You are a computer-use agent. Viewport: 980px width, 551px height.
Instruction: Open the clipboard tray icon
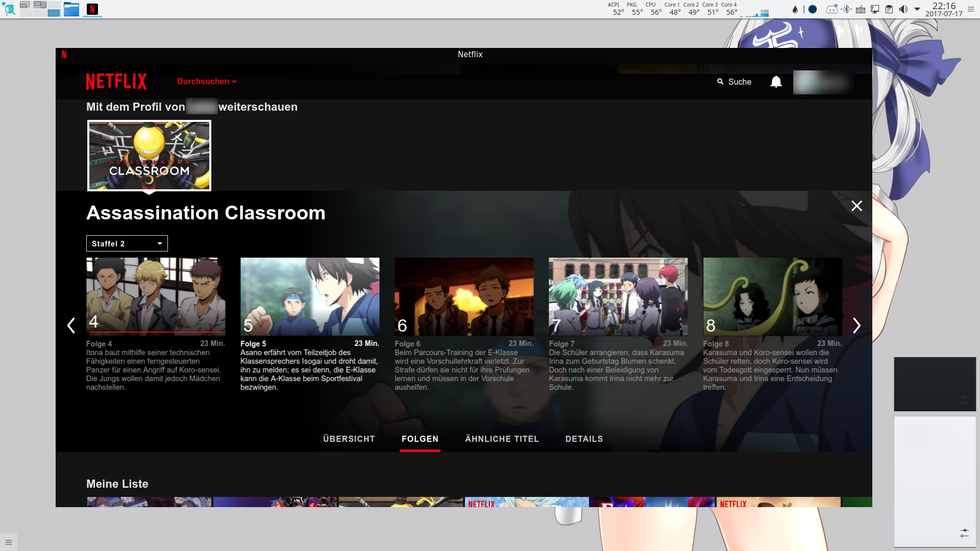tap(889, 9)
